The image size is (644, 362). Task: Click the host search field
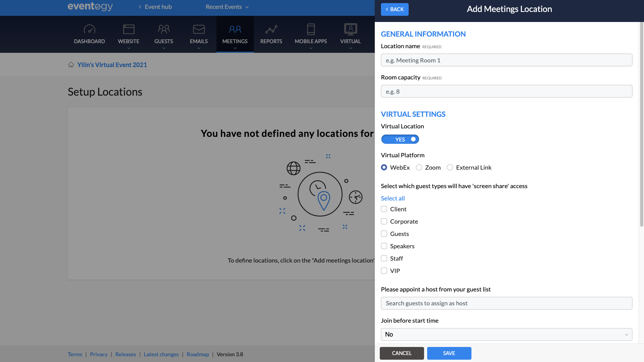(506, 303)
